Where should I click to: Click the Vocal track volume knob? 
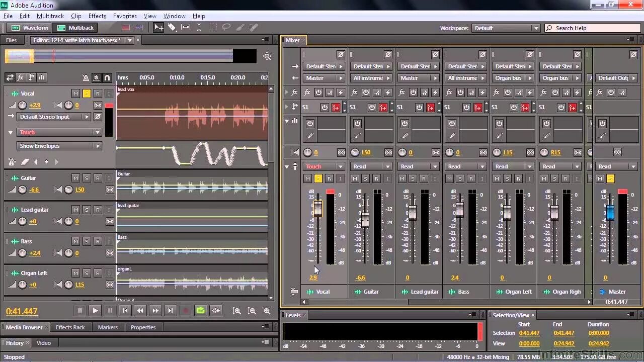22,105
